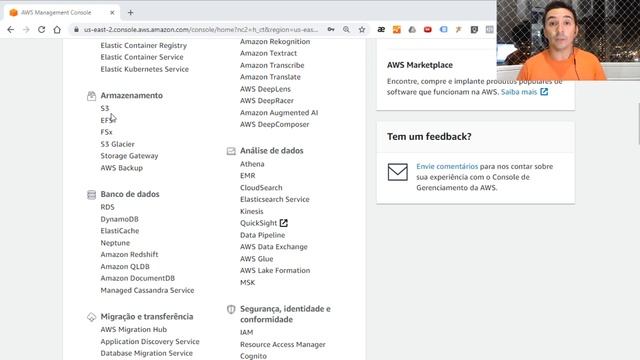
Task: Click the red YouTube extension icon
Action: click(428, 29)
